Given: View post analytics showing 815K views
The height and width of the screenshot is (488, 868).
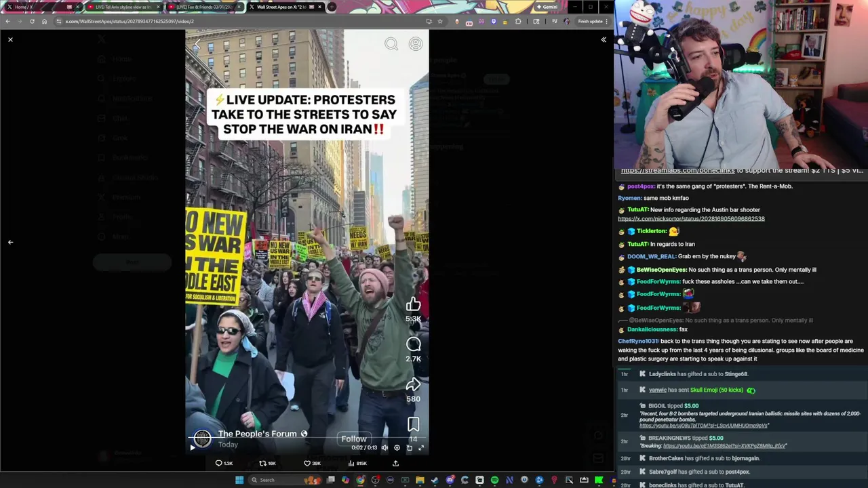Looking at the screenshot, I should [x=357, y=464].
